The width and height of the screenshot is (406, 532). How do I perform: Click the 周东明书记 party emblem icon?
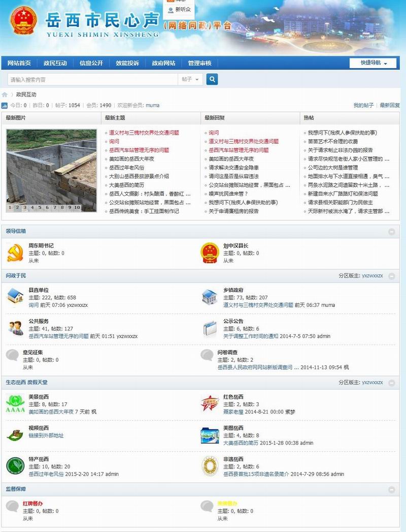pyautogui.click(x=15, y=253)
